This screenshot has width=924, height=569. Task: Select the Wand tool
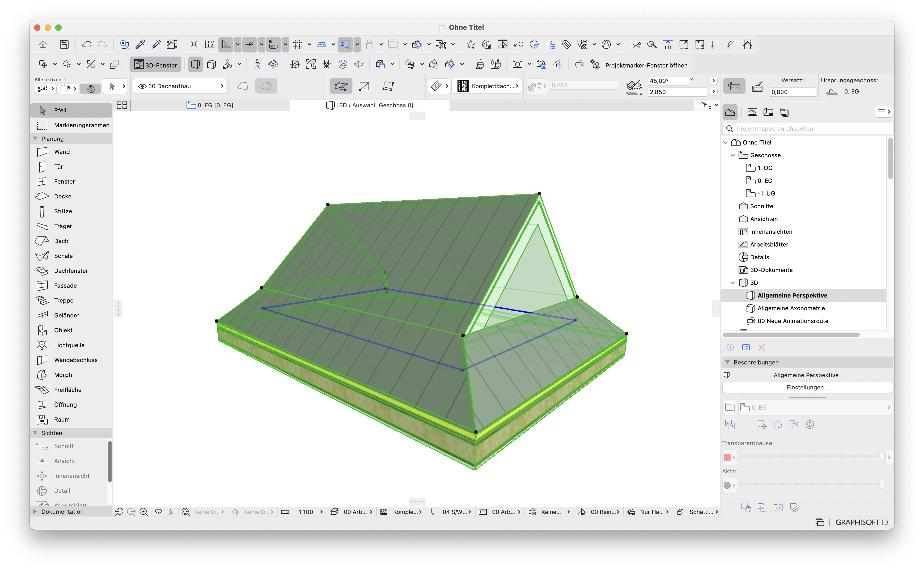click(x=71, y=152)
